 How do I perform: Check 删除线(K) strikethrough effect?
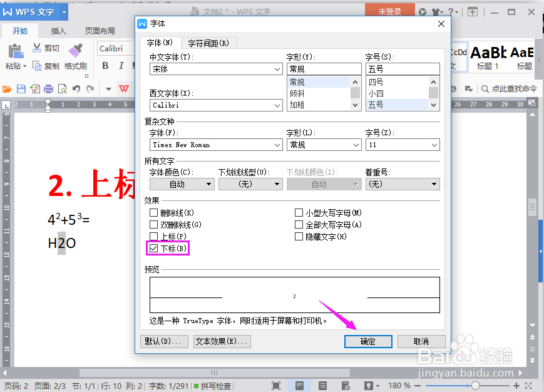point(153,212)
